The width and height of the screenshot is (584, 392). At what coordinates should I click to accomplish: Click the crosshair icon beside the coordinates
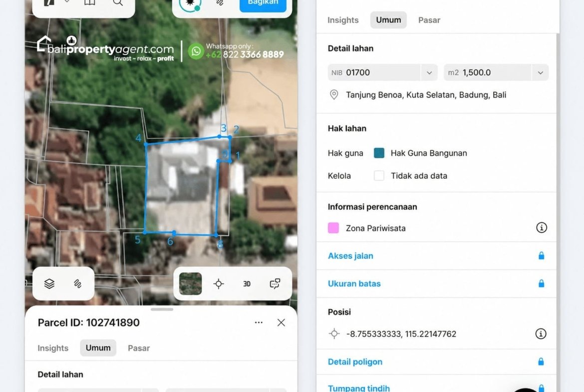334,334
